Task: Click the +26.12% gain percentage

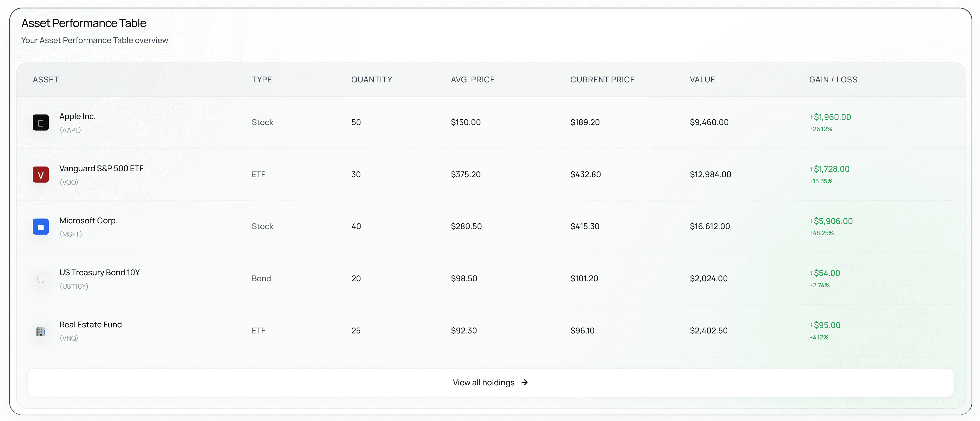Action: 820,129
